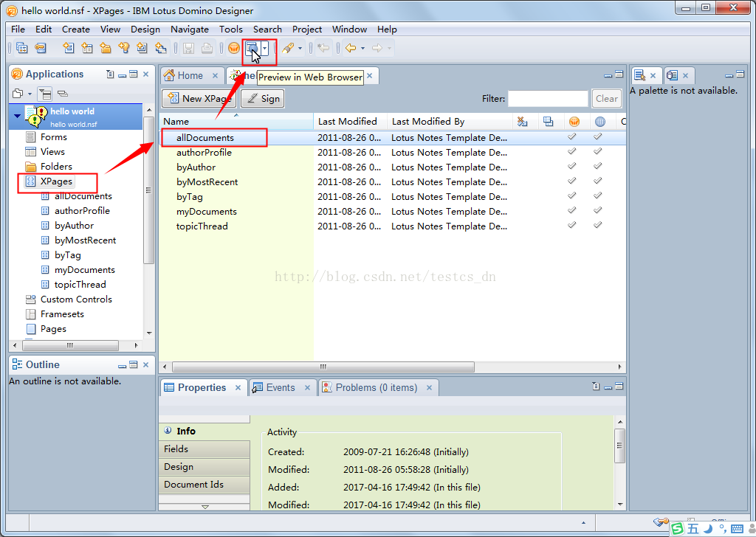Click the highlighter pen toolbar icon
756x537 pixels.
(288, 48)
